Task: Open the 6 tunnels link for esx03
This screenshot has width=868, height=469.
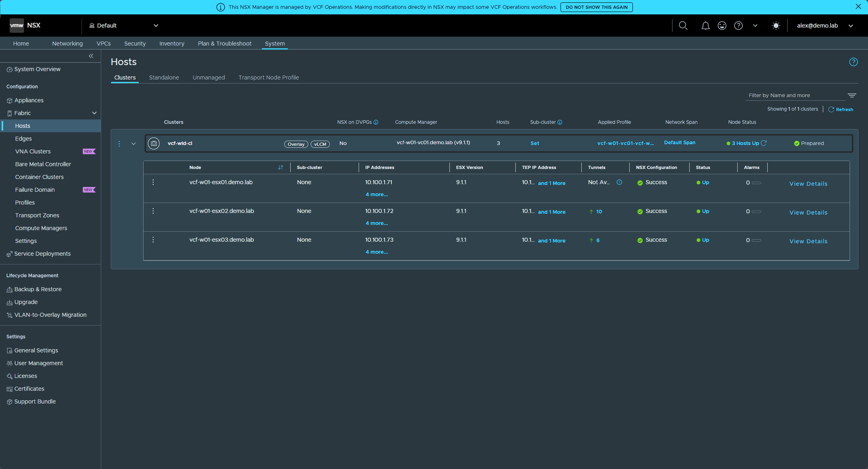Action: (x=598, y=240)
